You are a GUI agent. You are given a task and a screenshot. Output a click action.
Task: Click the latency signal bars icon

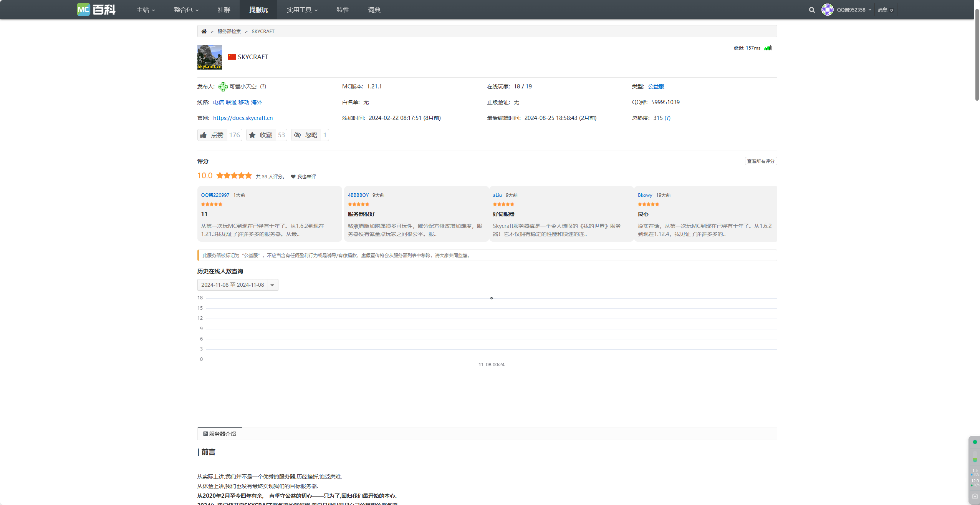point(768,48)
